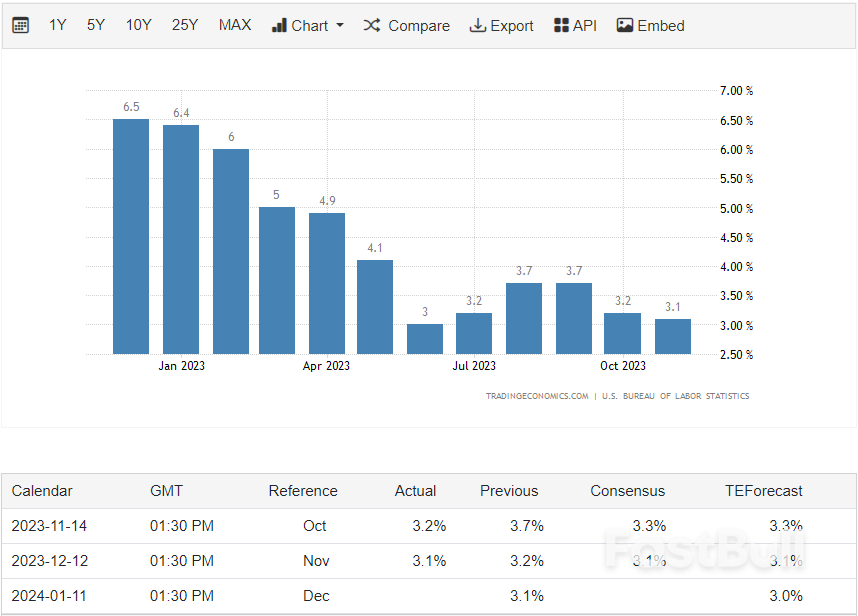The height and width of the screenshot is (616, 858).
Task: Click the 3.1 rightmost chart bar
Action: pos(673,336)
